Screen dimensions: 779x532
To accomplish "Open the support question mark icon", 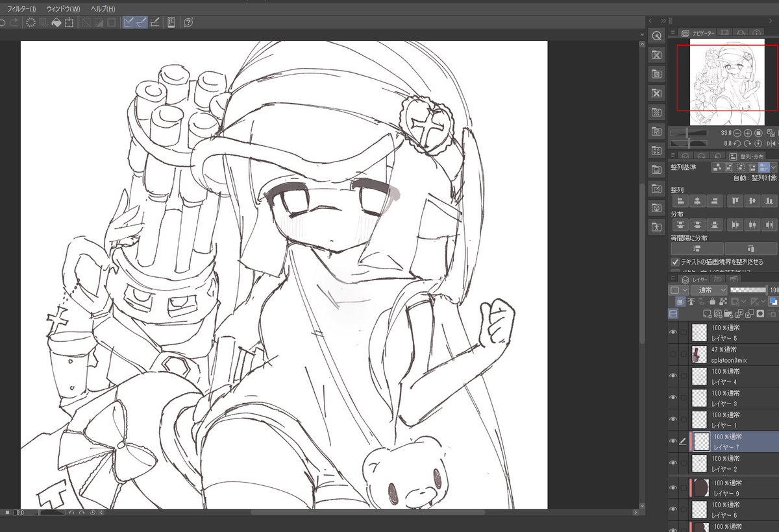I will [188, 22].
